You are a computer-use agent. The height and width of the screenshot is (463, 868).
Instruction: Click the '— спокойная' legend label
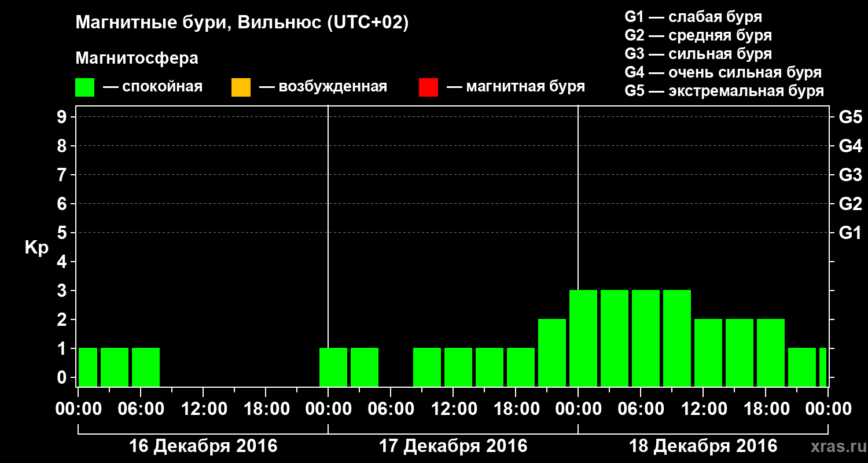pyautogui.click(x=153, y=87)
